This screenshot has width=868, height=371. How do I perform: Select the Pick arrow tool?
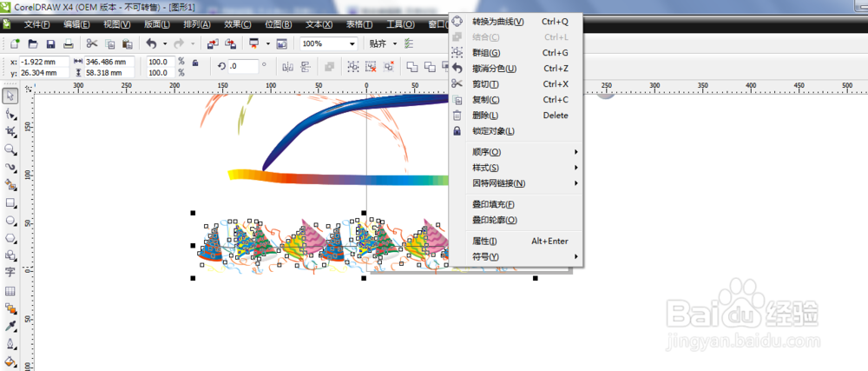pyautogui.click(x=10, y=96)
